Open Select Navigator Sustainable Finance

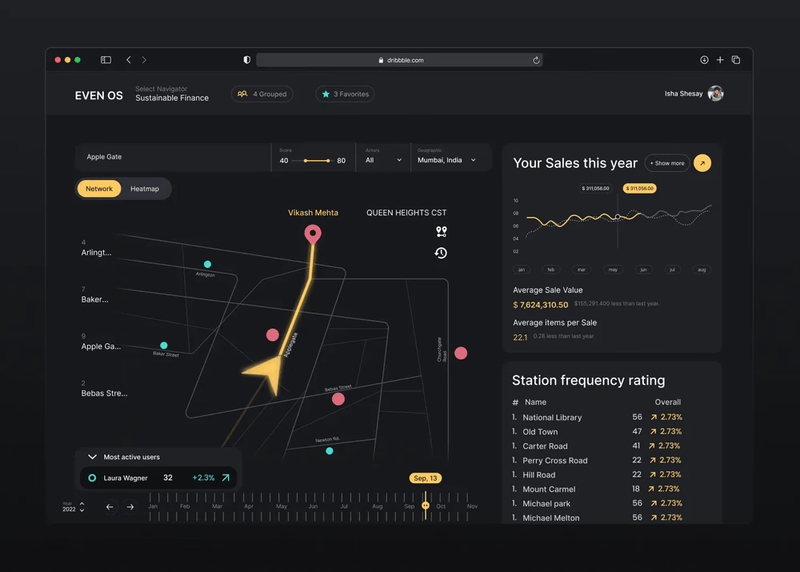pyautogui.click(x=172, y=93)
